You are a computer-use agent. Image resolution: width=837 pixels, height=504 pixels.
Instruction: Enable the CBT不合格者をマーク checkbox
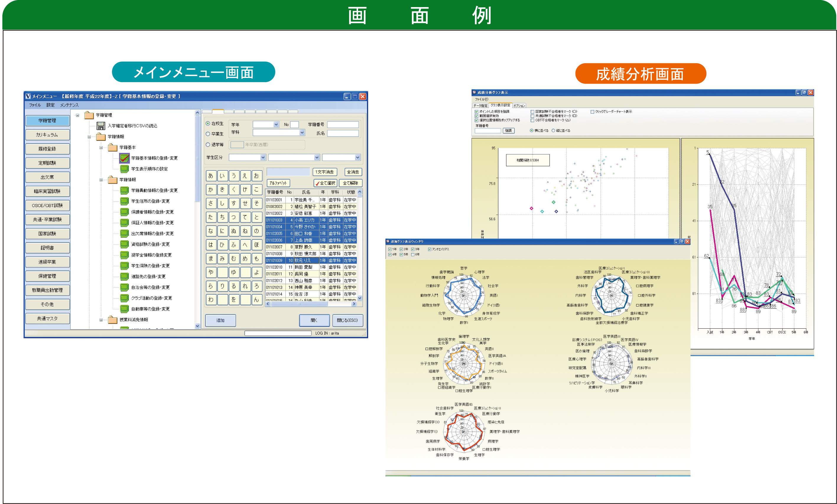click(532, 120)
